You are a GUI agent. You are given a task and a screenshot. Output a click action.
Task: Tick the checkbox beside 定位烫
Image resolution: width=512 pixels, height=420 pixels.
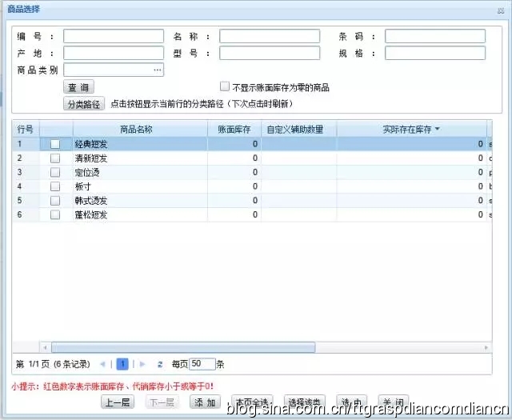pos(55,172)
